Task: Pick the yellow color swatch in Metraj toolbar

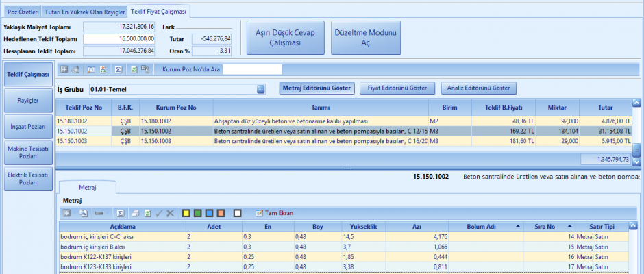Action: point(186,213)
